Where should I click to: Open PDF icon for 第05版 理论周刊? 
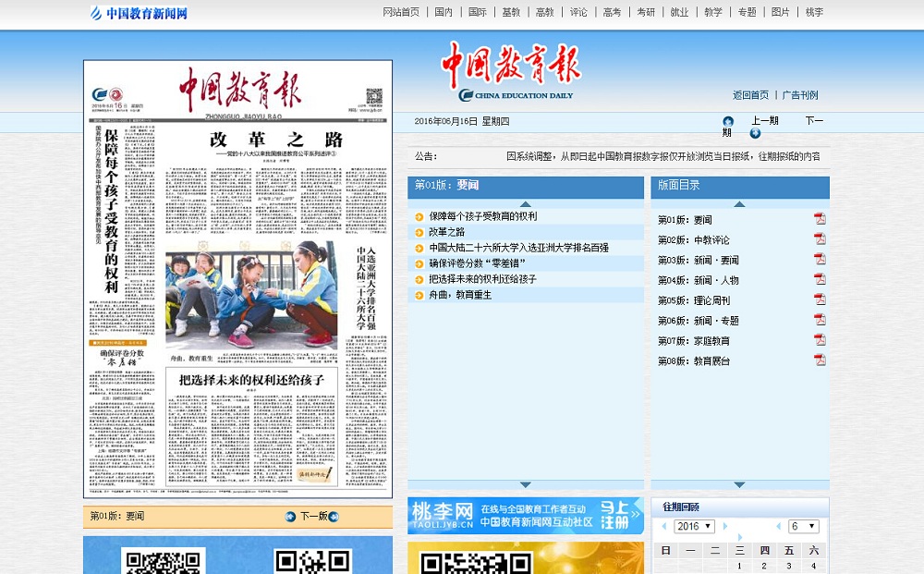pos(820,299)
